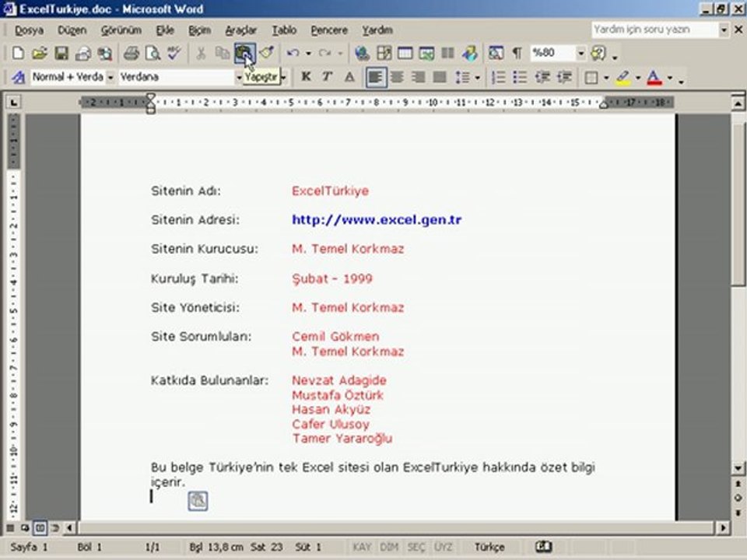
Task: Decrease the paragraph indent
Action: pos(542,77)
